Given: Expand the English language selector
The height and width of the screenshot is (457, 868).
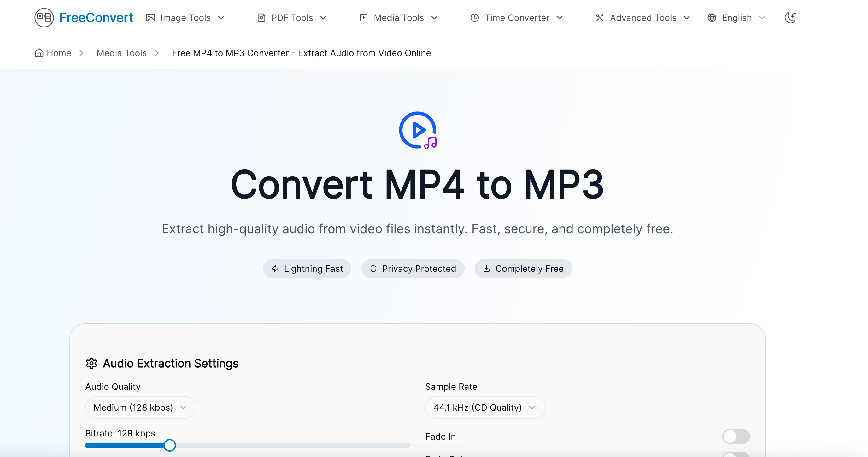Looking at the screenshot, I should pyautogui.click(x=736, y=18).
